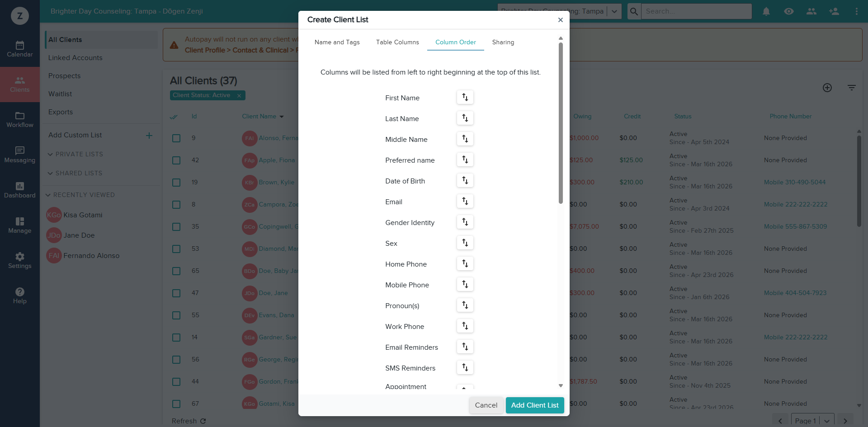Click the Cancel button in the dialog
868x427 pixels.
(x=486, y=405)
